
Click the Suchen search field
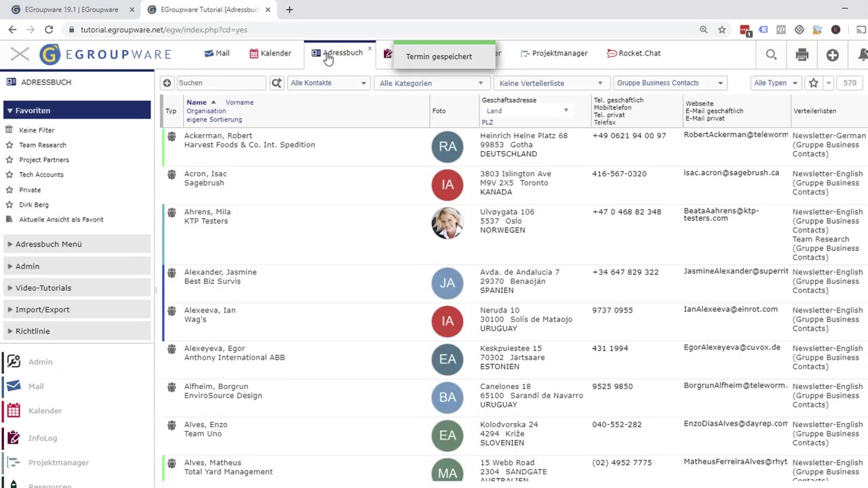pyautogui.click(x=222, y=83)
